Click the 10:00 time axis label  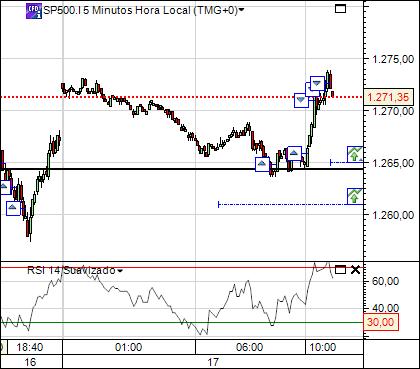[323, 347]
